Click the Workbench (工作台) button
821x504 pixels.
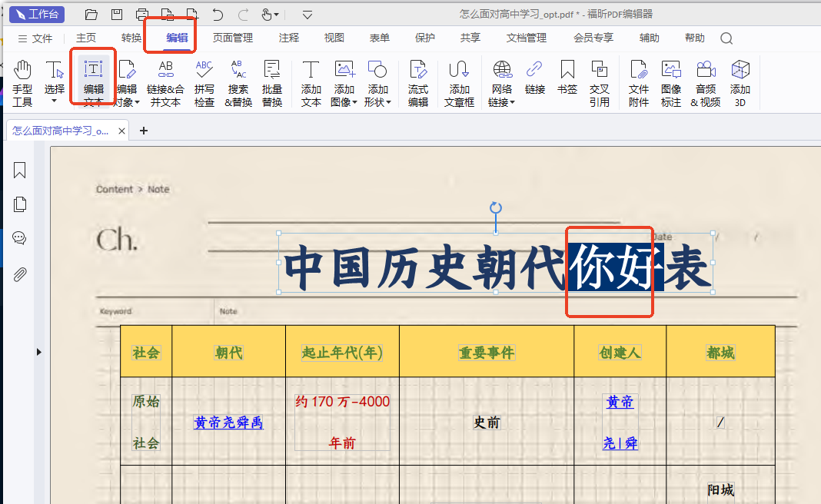(x=37, y=15)
